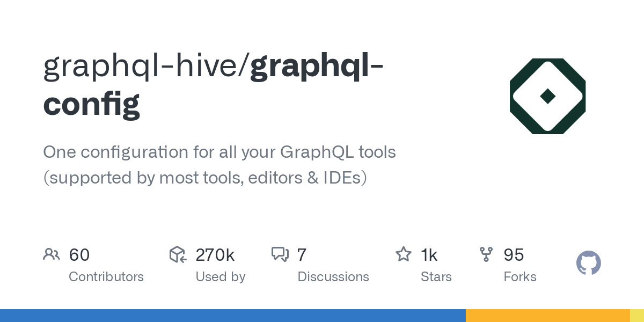Viewport: 644px width, 322px height.
Task: Click the Used by package icon
Action: 178,254
